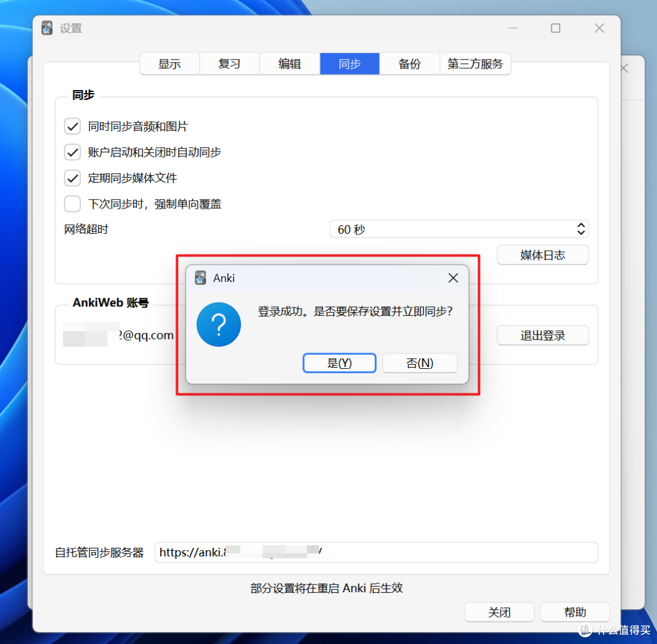The image size is (657, 644).
Task: Open the 媒体日志 button
Action: point(543,255)
